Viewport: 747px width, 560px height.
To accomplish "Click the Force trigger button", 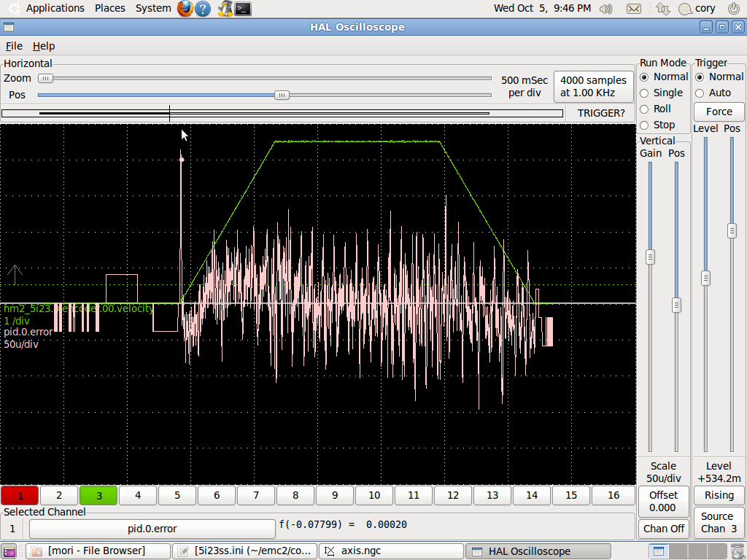I will [x=719, y=112].
